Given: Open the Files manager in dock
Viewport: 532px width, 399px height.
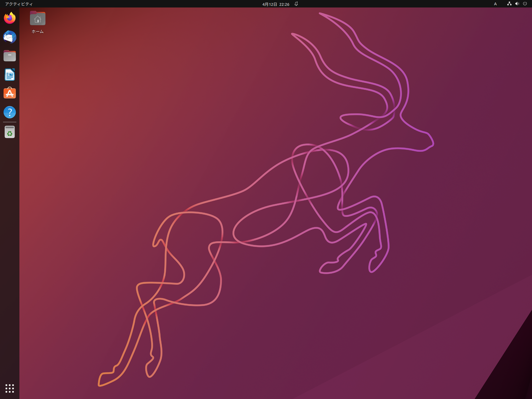Looking at the screenshot, I should coord(10,56).
